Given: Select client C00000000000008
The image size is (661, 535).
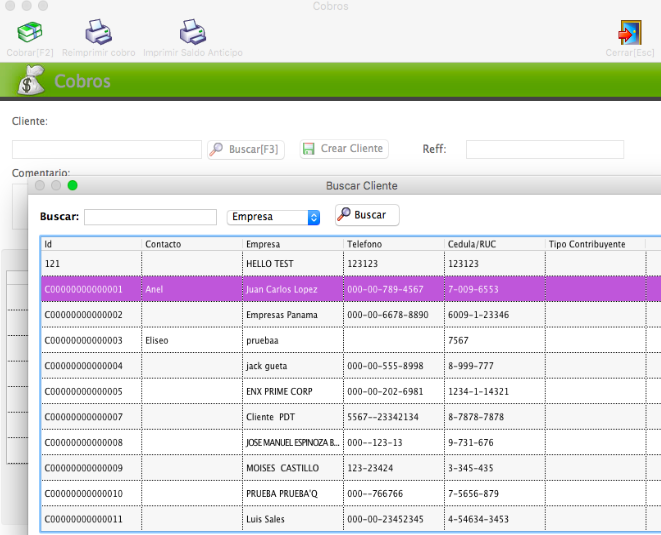Looking at the screenshot, I should click(351, 442).
